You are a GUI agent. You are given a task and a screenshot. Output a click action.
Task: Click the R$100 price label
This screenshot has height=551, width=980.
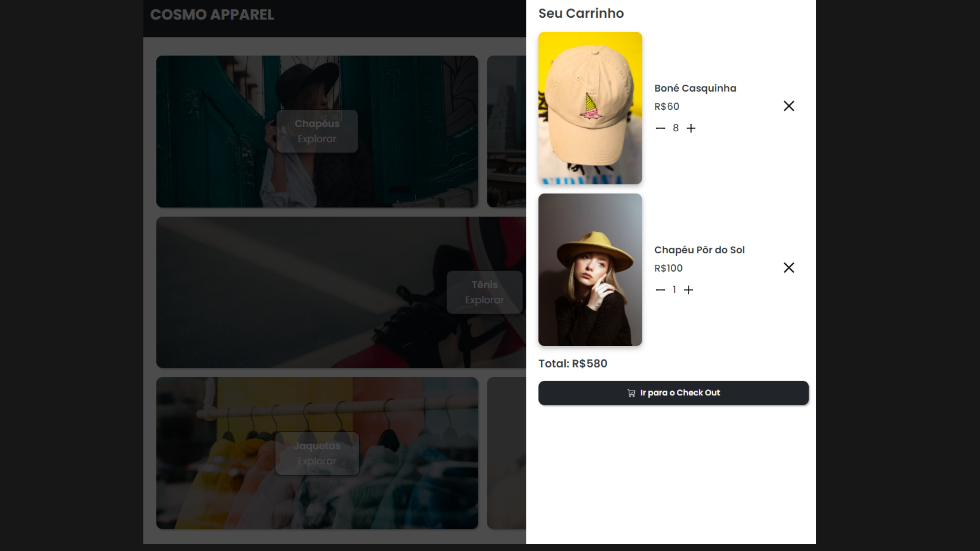coord(668,268)
